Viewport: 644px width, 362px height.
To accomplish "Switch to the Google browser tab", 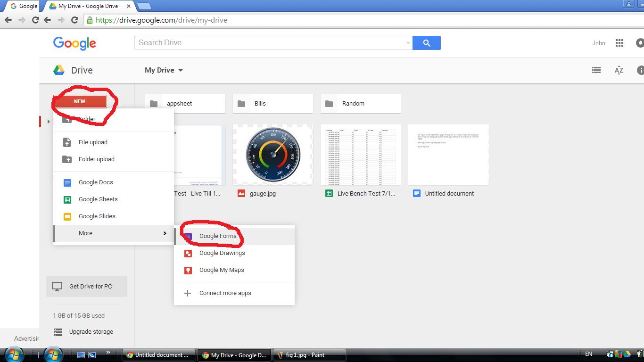I will (23, 6).
